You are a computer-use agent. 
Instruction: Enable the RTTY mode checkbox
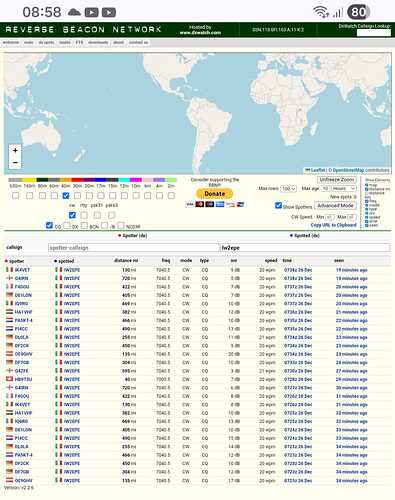(x=84, y=215)
